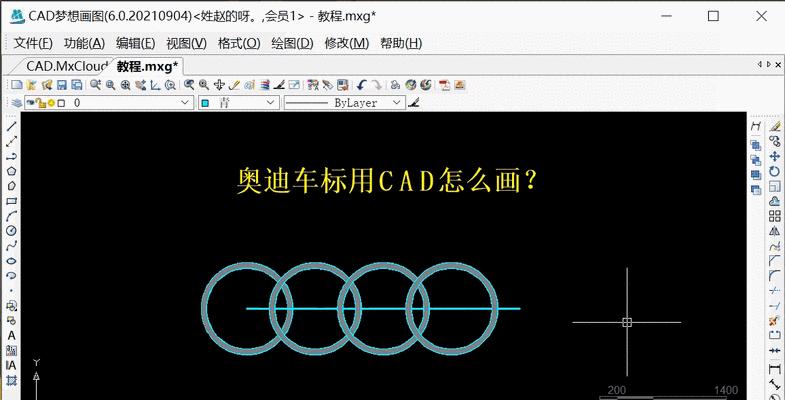Click the export PDF icon
The height and width of the screenshot is (400, 785).
coord(444,85)
